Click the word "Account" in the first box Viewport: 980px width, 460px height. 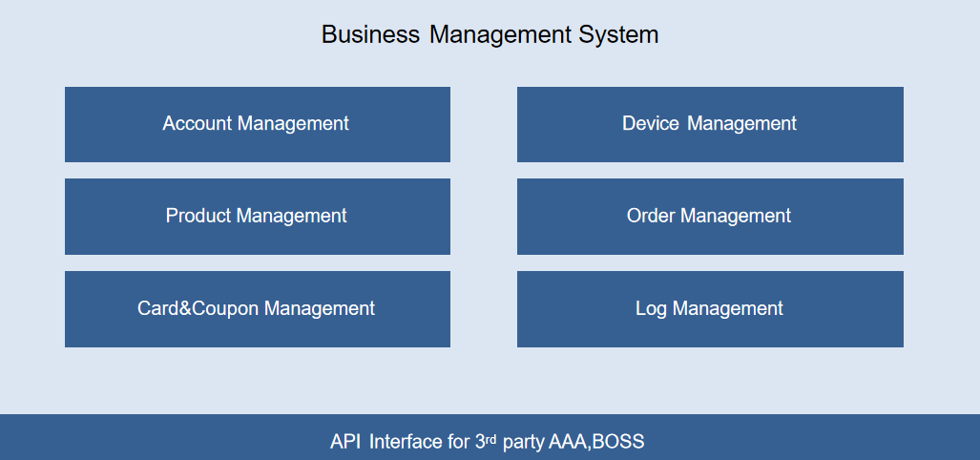coord(198,124)
